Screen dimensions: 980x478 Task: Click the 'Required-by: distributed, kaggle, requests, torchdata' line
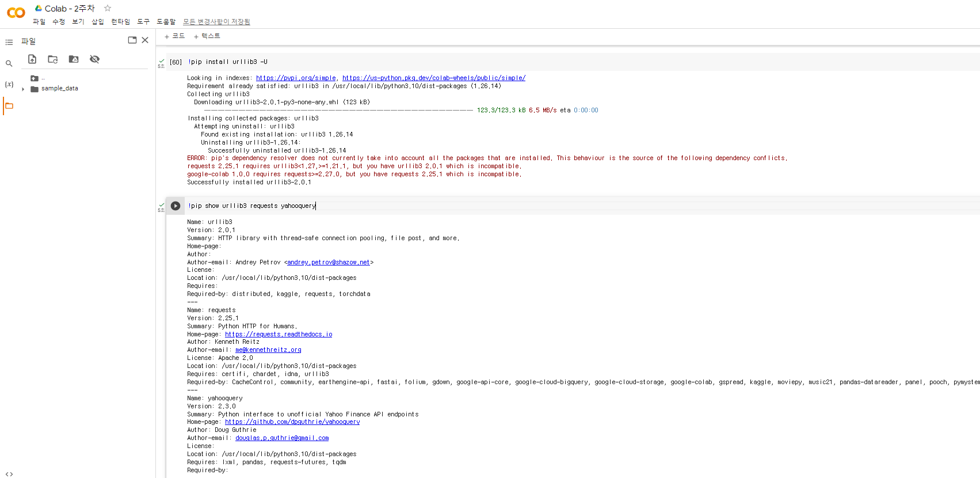click(279, 294)
